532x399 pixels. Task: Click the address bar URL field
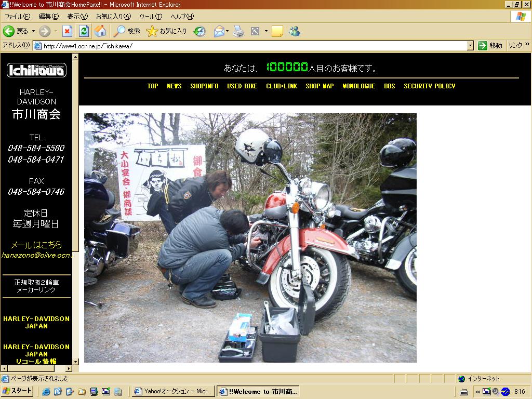click(249, 46)
